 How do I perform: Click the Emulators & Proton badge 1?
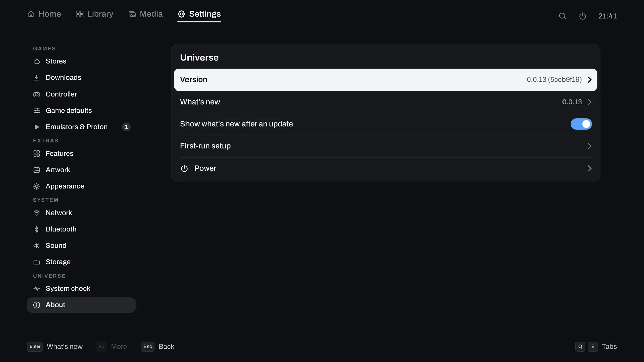tap(126, 127)
